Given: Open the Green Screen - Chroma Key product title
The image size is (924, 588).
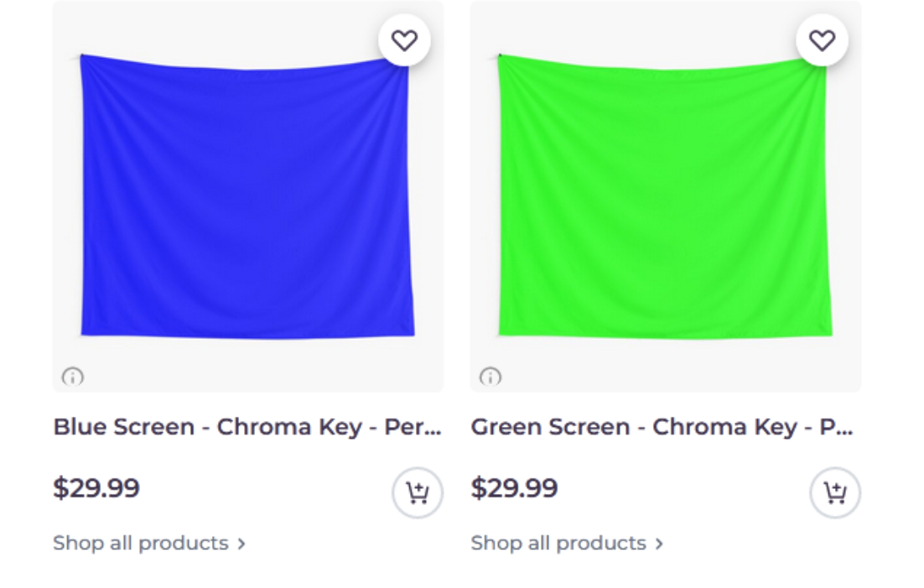Looking at the screenshot, I should coord(662,427).
